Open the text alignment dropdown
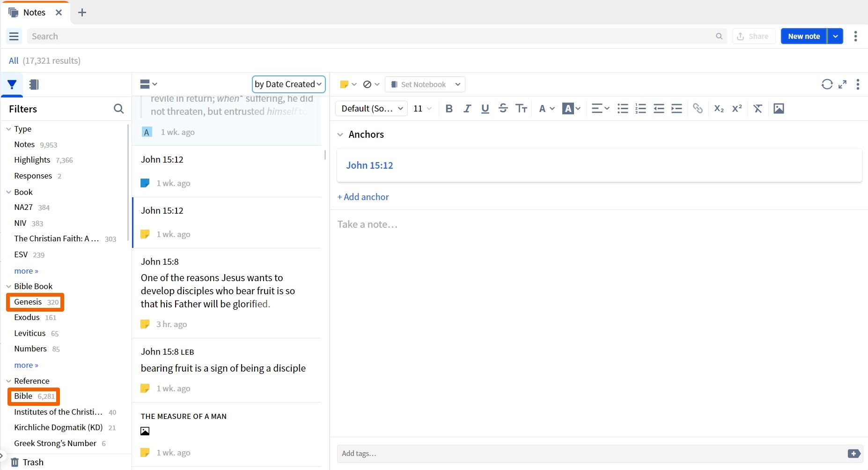The height and width of the screenshot is (470, 868). [600, 108]
